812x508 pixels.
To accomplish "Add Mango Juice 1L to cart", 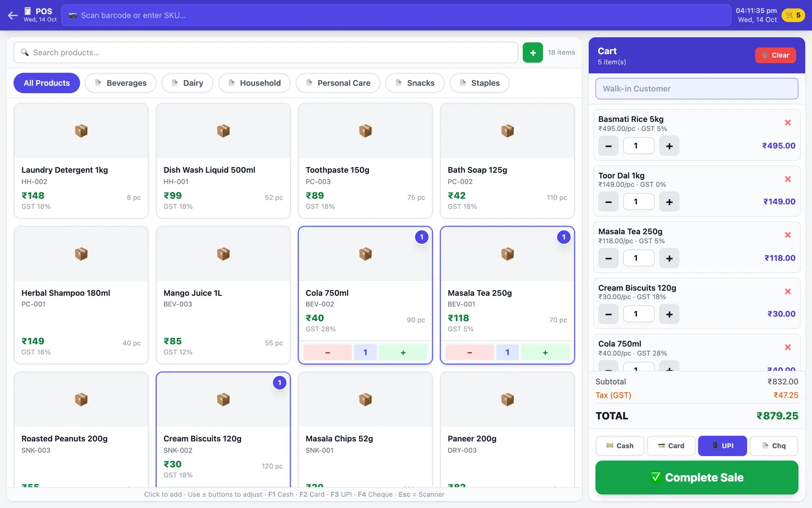I will click(x=223, y=295).
